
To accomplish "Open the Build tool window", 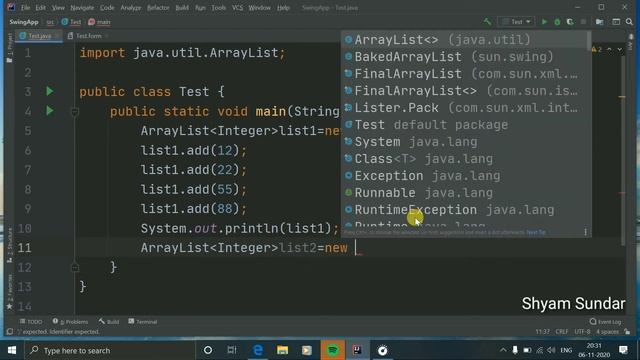I will tap(109, 322).
